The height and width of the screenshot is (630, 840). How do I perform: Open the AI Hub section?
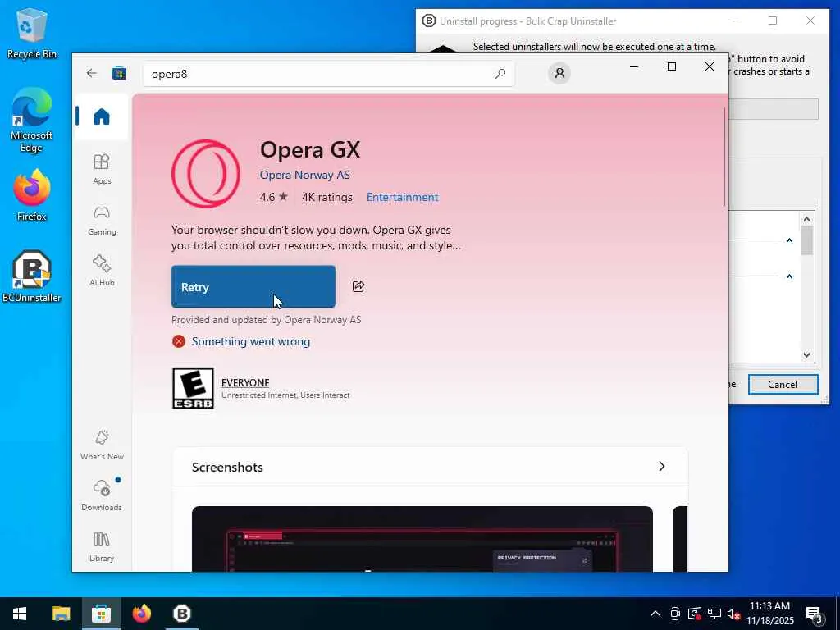pos(101,271)
